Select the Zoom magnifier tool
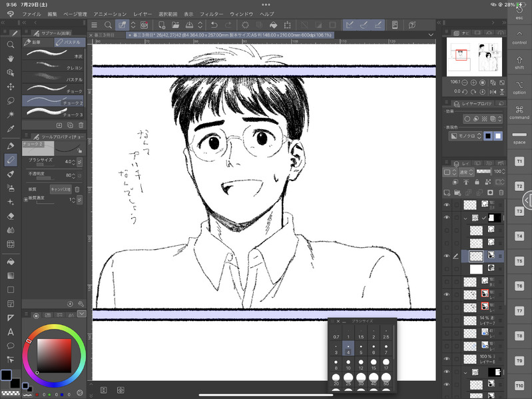This screenshot has height=399, width=532. (x=11, y=45)
